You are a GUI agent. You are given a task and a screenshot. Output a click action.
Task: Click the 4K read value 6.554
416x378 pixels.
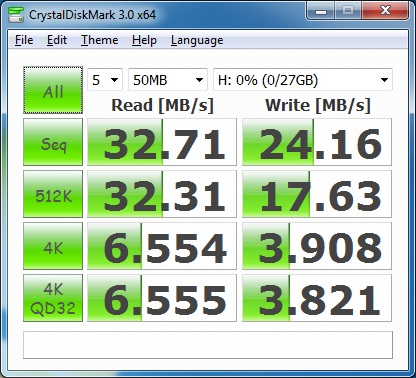162,246
